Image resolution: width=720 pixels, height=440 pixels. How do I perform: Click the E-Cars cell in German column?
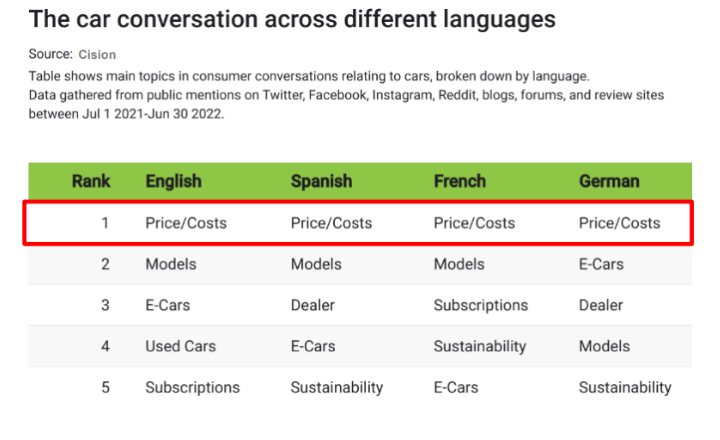click(x=601, y=264)
